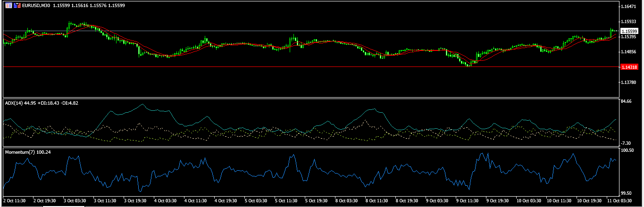
Task: Click the table grid icon beside EURUSD
Action: click(8, 5)
